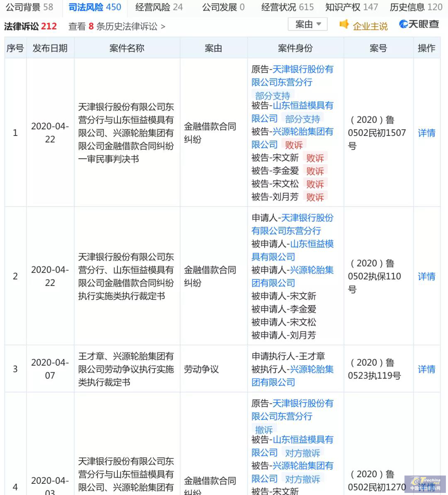Open the 公司背景 58 tab
Screen dimensions: 448x495
point(30,7)
